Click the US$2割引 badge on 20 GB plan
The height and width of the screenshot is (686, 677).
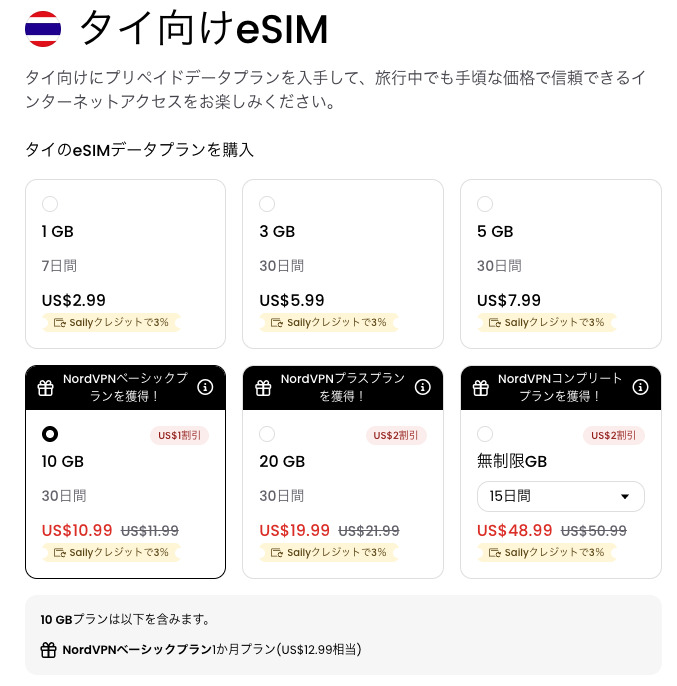[398, 435]
